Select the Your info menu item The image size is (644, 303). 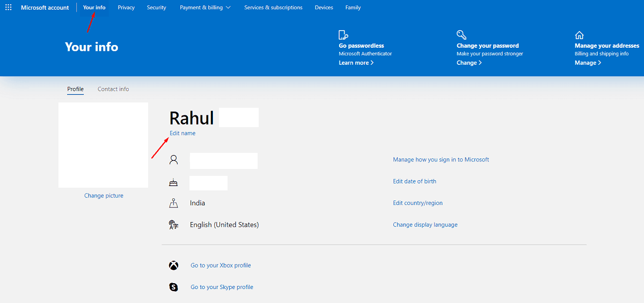tap(94, 8)
